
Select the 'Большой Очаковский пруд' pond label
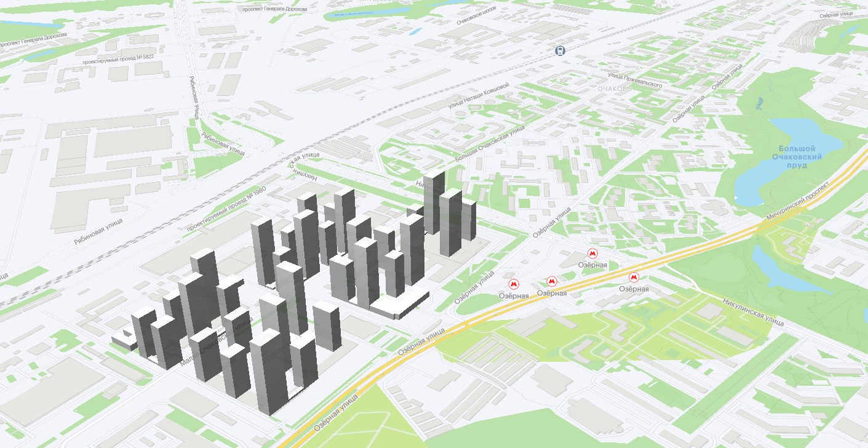pyautogui.click(x=797, y=157)
